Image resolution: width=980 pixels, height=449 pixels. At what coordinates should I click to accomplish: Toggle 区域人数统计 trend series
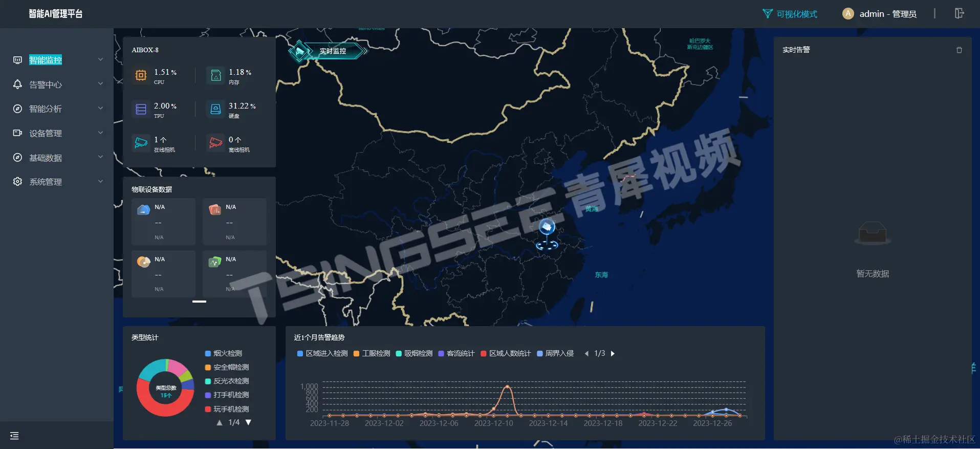tap(506, 353)
